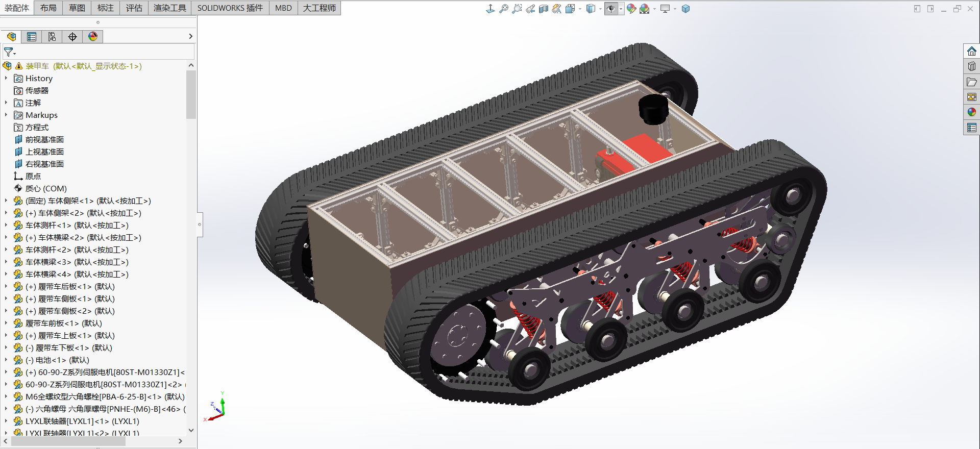The height and width of the screenshot is (449, 980).
Task: Open View Settings dropdown arrow
Action: pos(675,9)
